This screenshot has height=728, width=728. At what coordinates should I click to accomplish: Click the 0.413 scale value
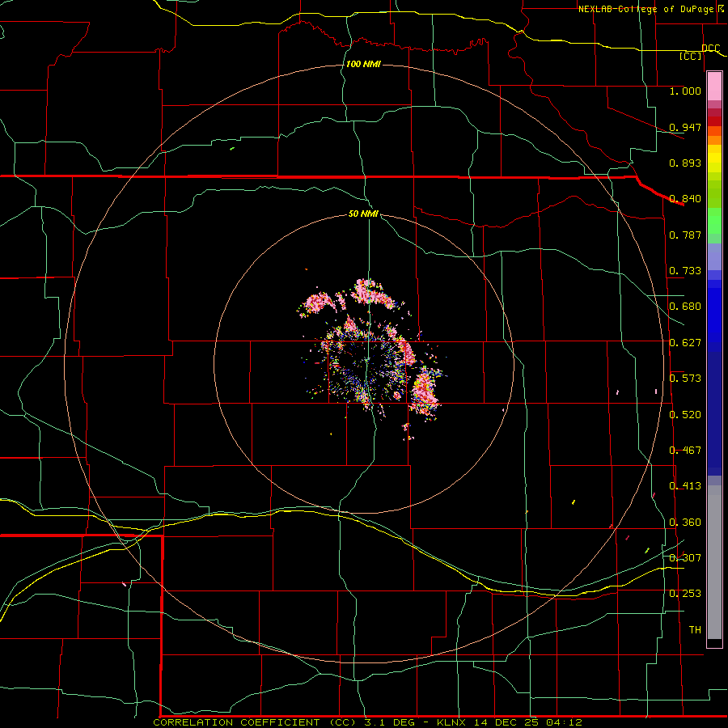685,486
